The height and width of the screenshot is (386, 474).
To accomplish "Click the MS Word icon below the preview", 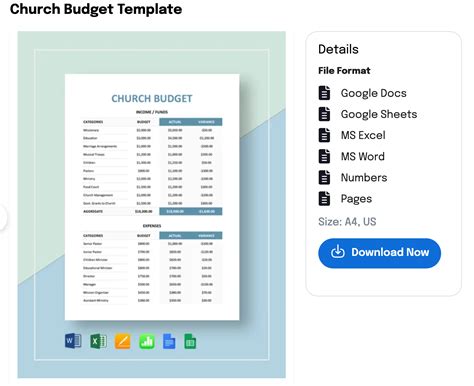I will [73, 341].
